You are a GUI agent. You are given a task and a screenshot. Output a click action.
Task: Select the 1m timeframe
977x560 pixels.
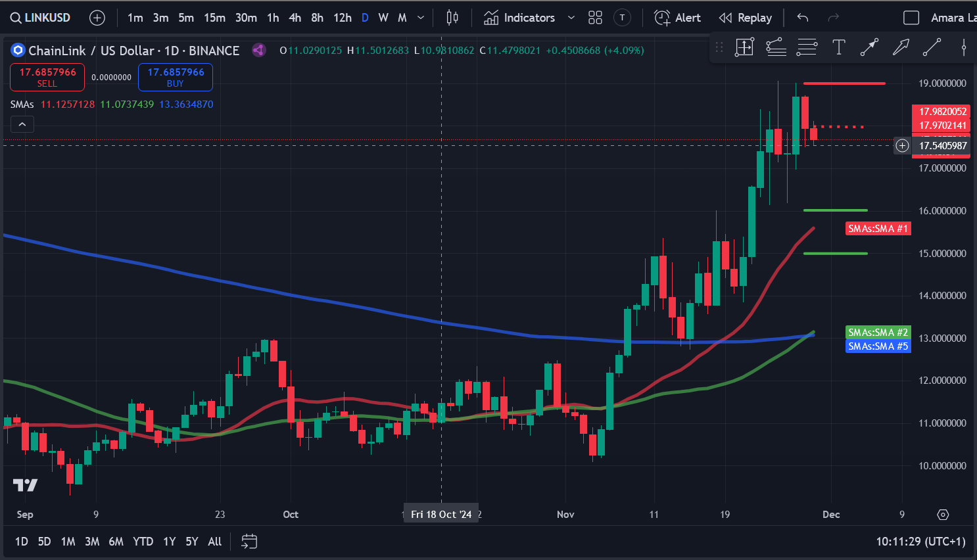pyautogui.click(x=135, y=18)
